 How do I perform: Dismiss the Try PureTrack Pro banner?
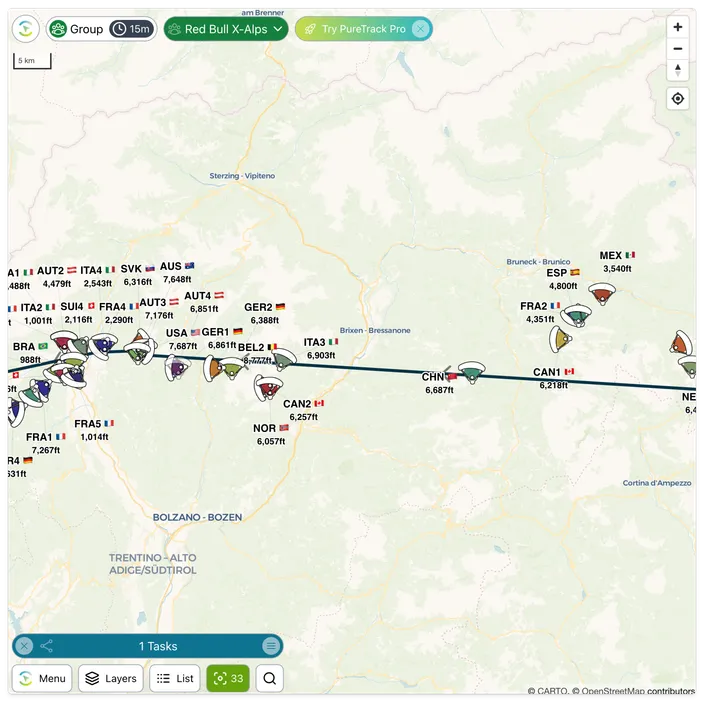[x=420, y=29]
